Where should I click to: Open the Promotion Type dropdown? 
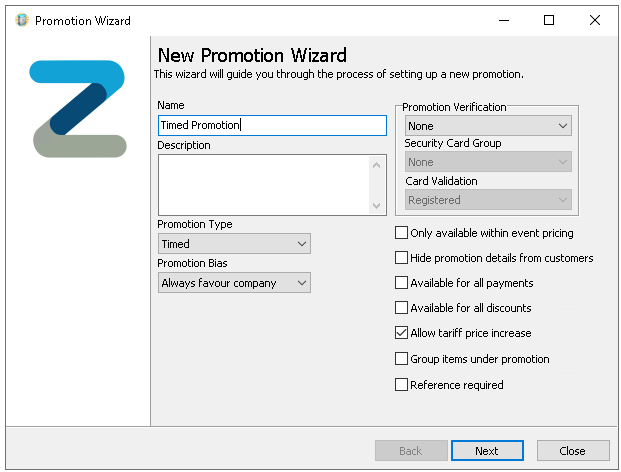click(234, 244)
